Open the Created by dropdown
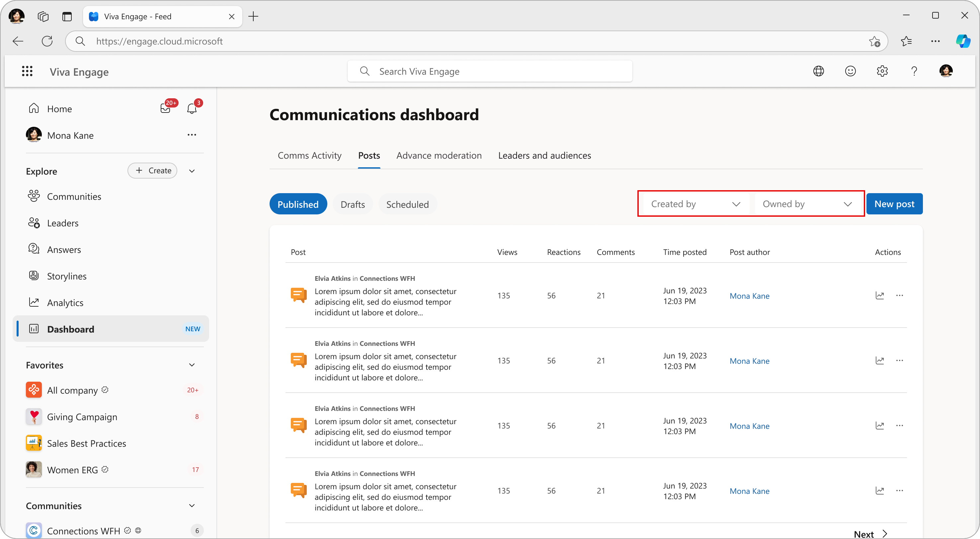Image resolution: width=980 pixels, height=539 pixels. [695, 204]
